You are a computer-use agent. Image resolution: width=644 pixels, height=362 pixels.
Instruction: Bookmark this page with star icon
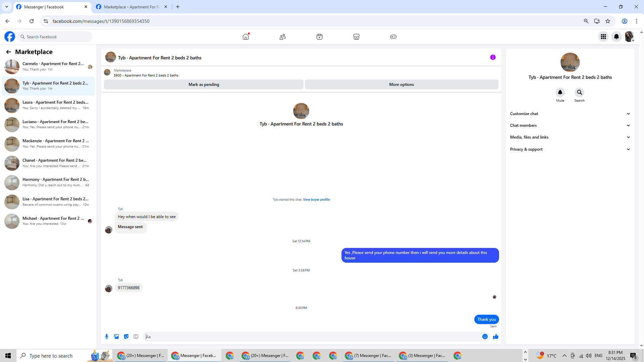tap(608, 21)
